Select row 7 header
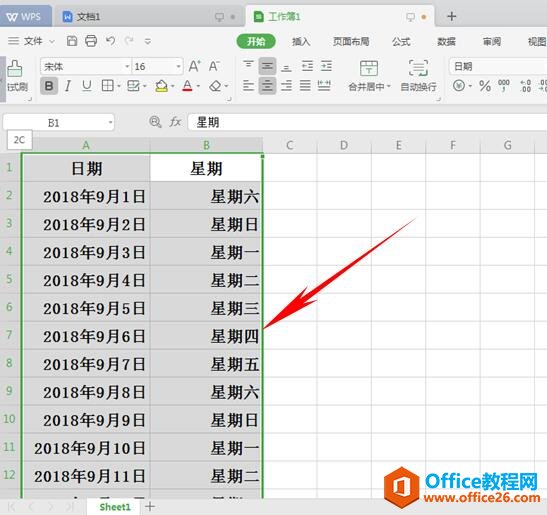 click(x=10, y=335)
